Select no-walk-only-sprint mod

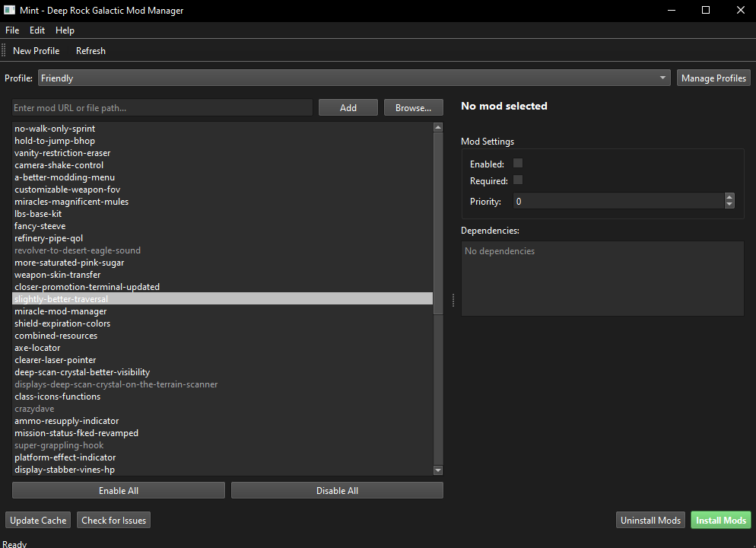click(x=222, y=129)
